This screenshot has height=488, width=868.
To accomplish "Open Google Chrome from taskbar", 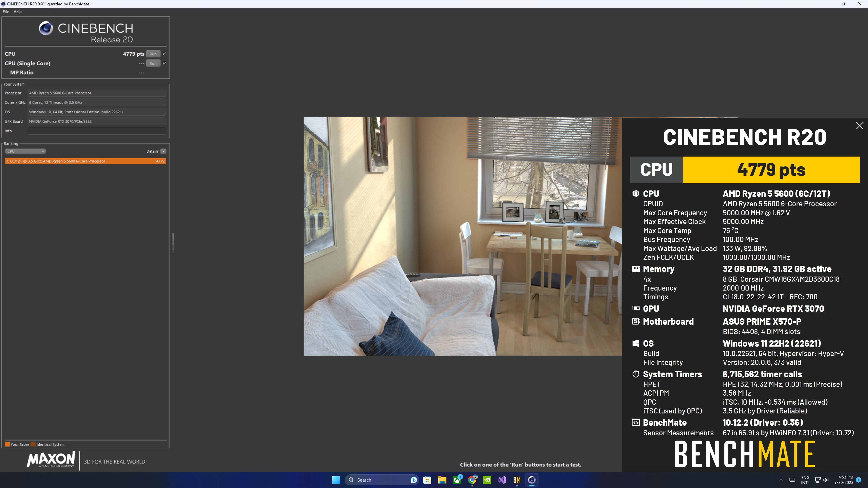I will coord(472,480).
